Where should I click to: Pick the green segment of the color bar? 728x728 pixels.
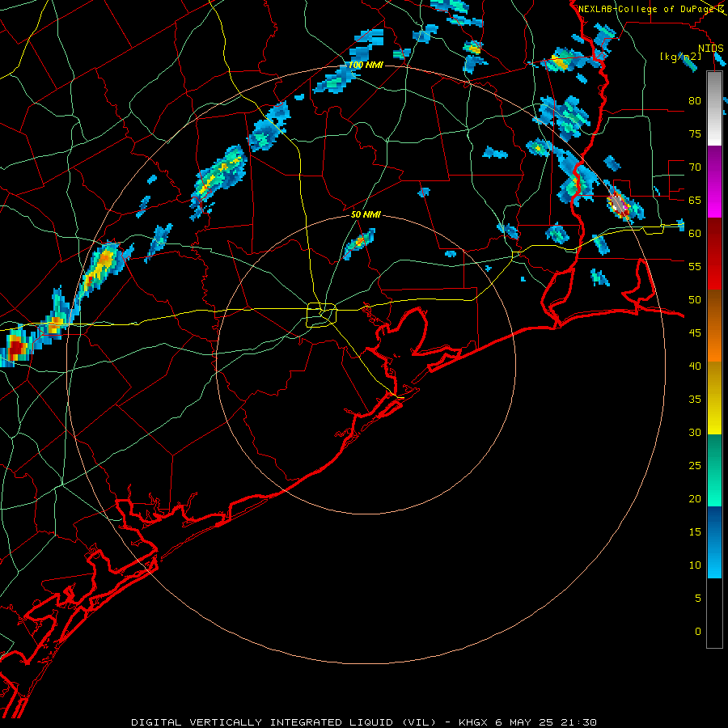point(714,470)
